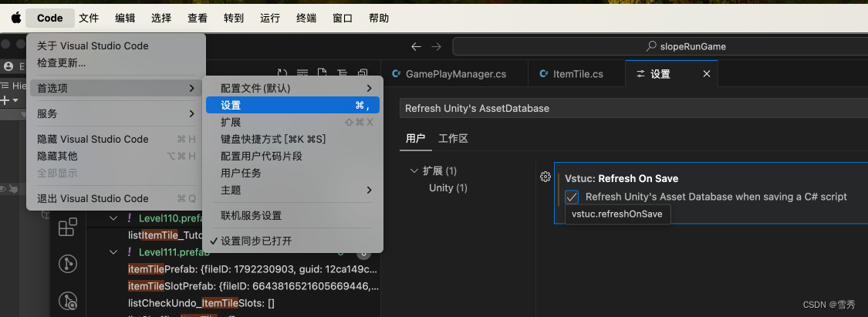Choose 隐藏 Visual Studio Code
Screen dimensions: 868x317
pos(117,139)
